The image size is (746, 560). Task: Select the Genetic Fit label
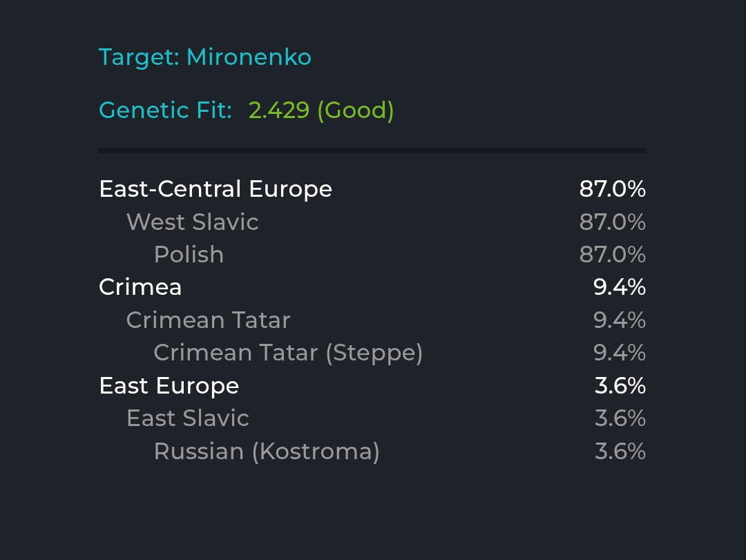pos(165,110)
